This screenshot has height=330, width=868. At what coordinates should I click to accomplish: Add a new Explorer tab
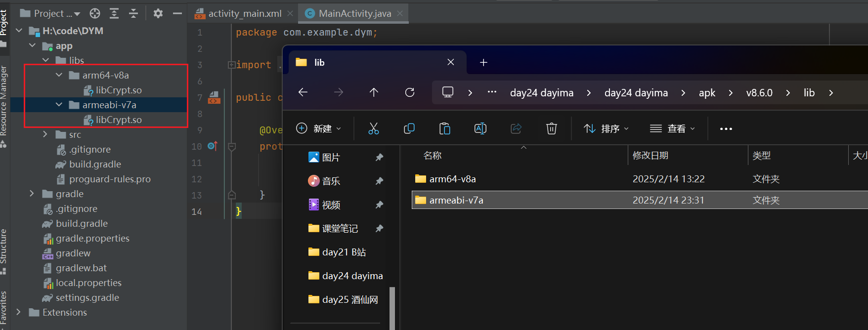tap(483, 62)
